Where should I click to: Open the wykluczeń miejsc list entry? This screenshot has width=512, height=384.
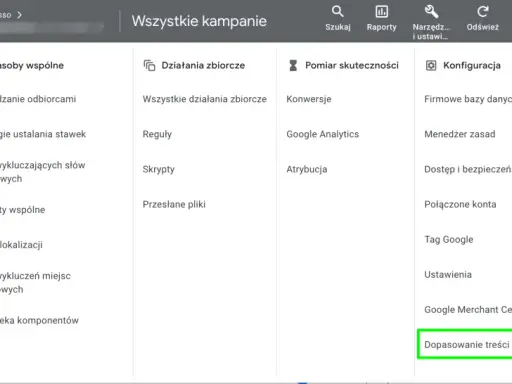click(35, 282)
